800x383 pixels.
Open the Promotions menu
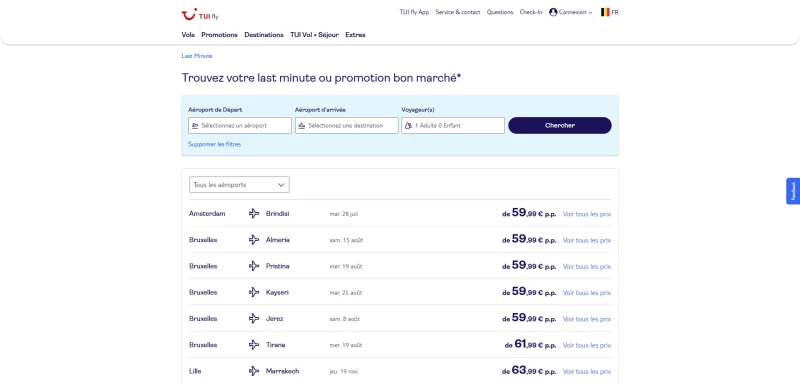pos(219,35)
